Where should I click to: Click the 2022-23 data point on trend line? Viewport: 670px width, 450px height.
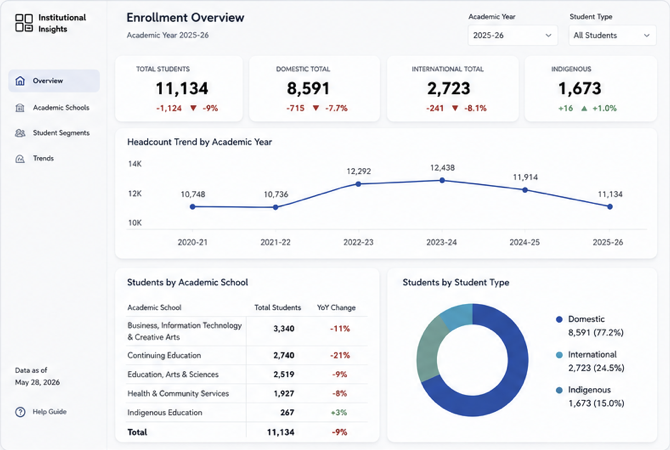[x=359, y=184]
